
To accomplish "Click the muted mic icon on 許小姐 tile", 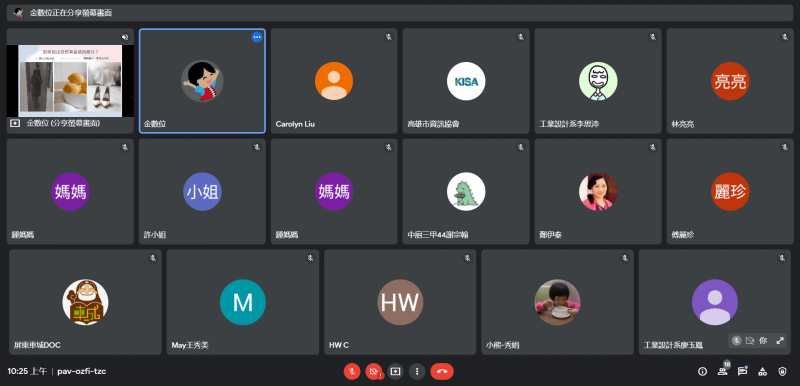I will pyautogui.click(x=257, y=147).
